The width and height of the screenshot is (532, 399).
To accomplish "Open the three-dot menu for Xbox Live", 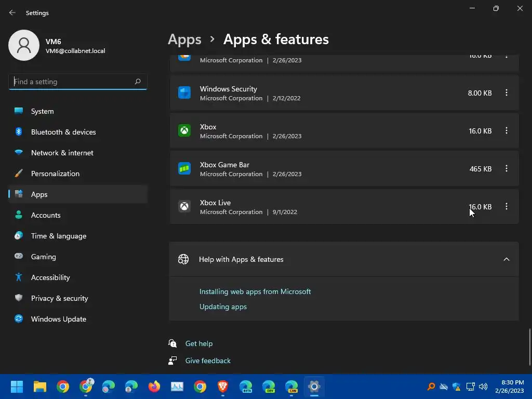I will click(x=506, y=206).
